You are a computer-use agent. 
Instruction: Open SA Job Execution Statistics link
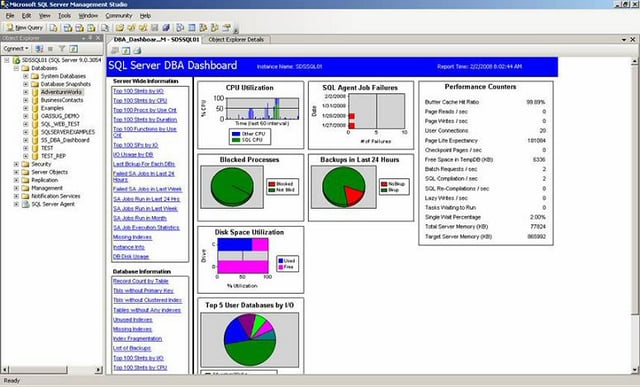tap(146, 228)
